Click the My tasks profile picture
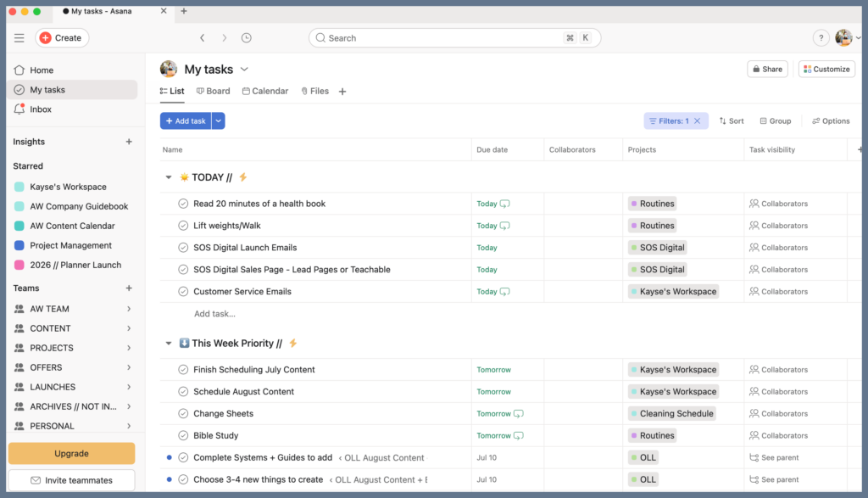The image size is (868, 498). point(169,70)
